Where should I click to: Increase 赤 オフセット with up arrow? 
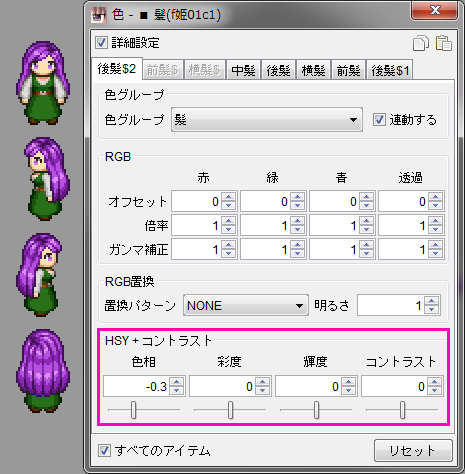(228, 197)
